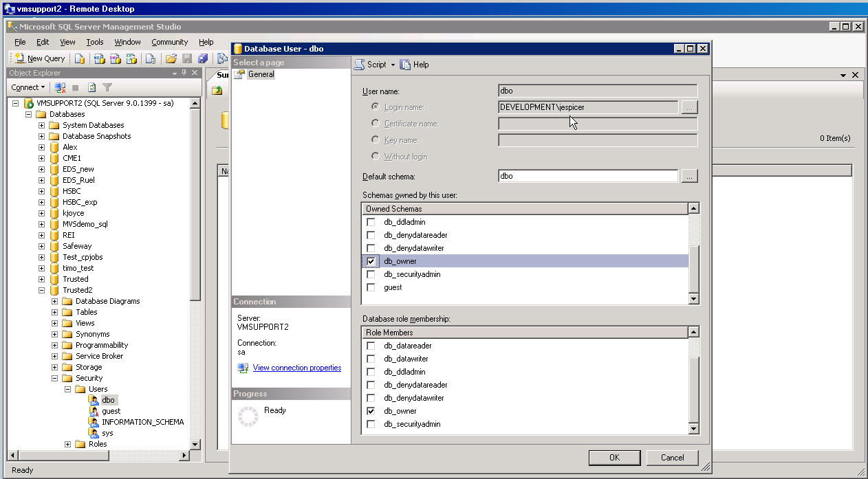Screen dimensions: 868x479
Task: Check db_ddladmin in Owned Schemas list
Action: click(371, 222)
